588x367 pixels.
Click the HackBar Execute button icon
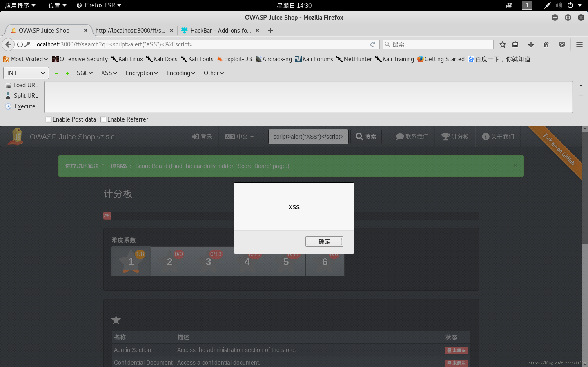point(8,106)
